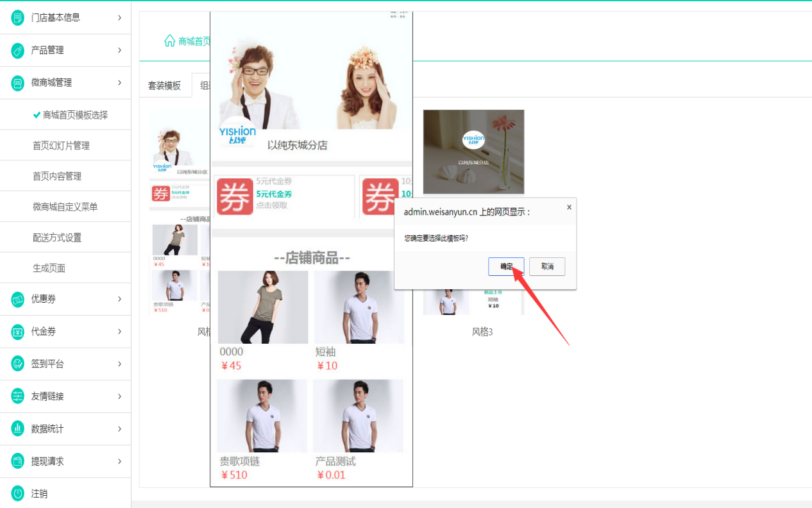Open 微商城自定义菜单 submenu item

pyautogui.click(x=65, y=207)
